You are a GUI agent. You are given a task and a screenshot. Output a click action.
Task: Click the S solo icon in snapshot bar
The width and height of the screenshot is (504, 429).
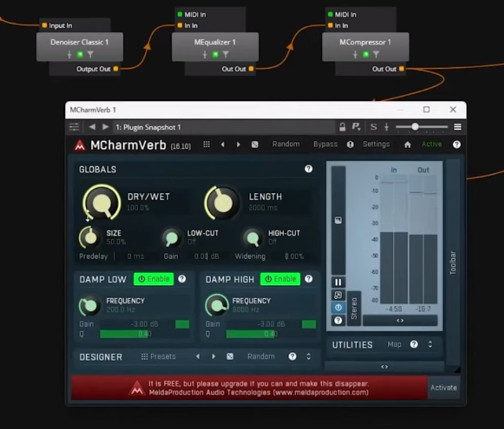pos(373,127)
